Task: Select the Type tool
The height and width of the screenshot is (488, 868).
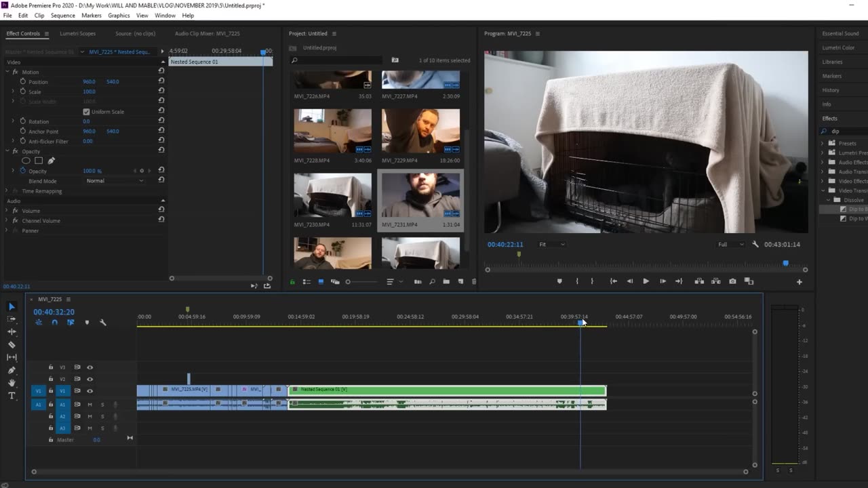Action: [x=12, y=396]
